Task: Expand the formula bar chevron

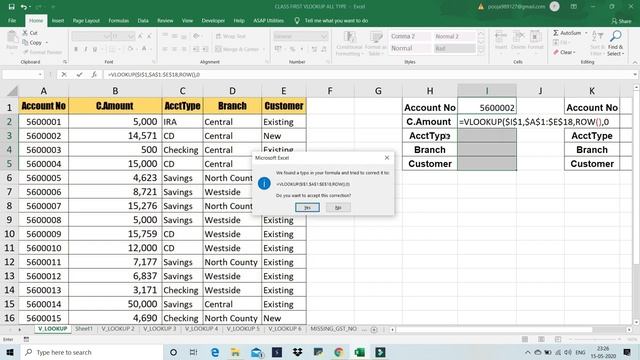Action: tap(635, 75)
